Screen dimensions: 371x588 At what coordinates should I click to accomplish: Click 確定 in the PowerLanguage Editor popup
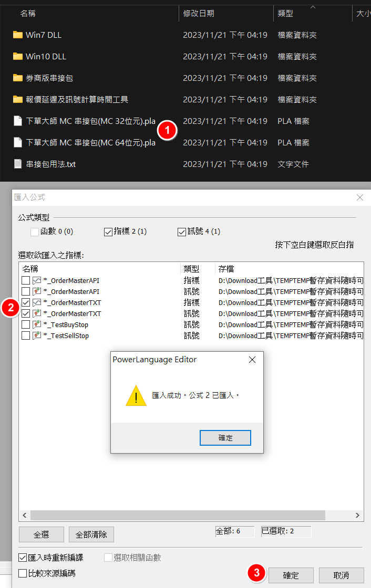coord(225,438)
